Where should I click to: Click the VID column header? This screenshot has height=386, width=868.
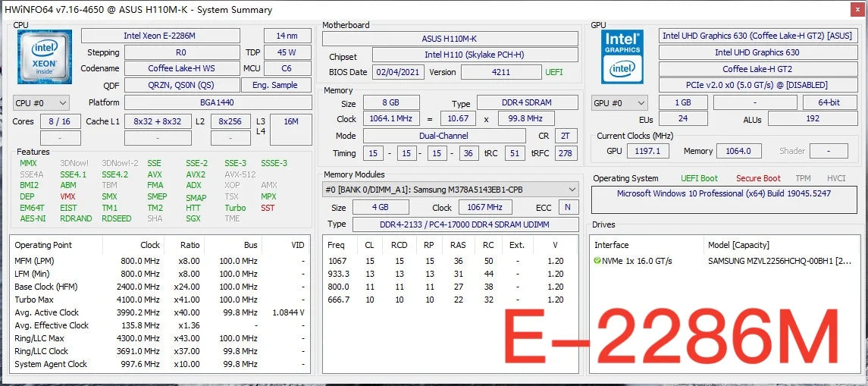[298, 245]
